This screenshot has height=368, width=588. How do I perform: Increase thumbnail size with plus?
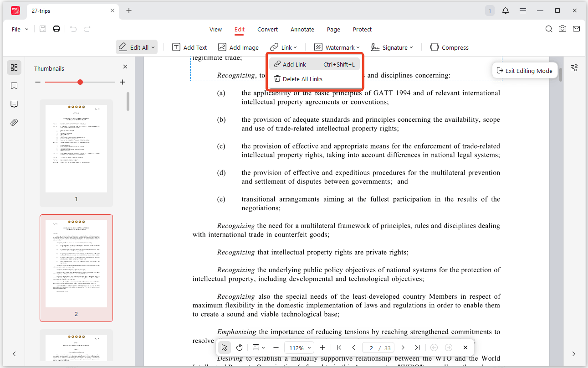[x=123, y=82]
